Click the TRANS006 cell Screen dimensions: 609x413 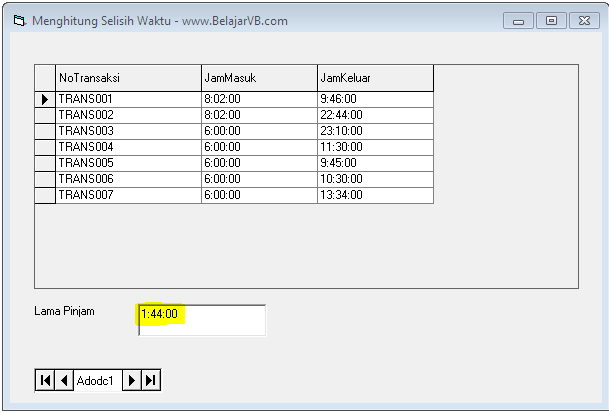[129, 179]
